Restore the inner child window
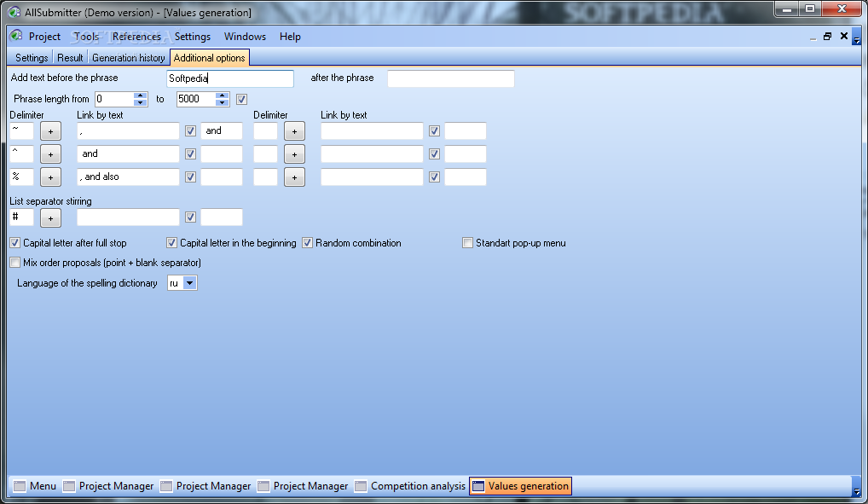The height and width of the screenshot is (504, 868). [828, 36]
